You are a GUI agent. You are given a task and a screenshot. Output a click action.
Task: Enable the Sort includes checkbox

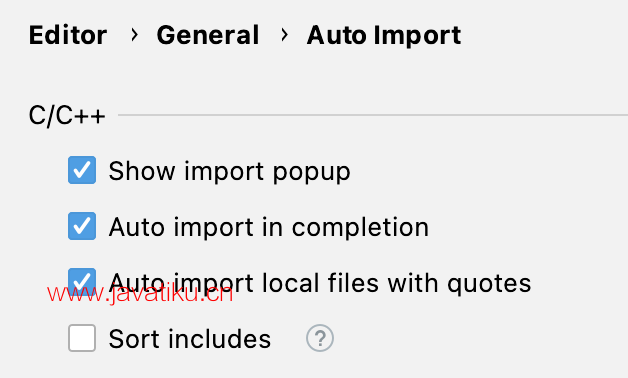pos(82,338)
